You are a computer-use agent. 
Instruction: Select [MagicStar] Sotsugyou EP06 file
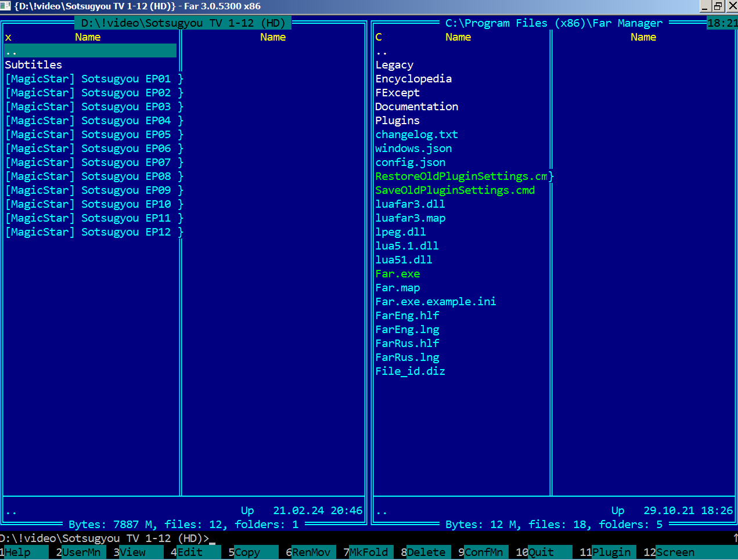click(x=91, y=149)
